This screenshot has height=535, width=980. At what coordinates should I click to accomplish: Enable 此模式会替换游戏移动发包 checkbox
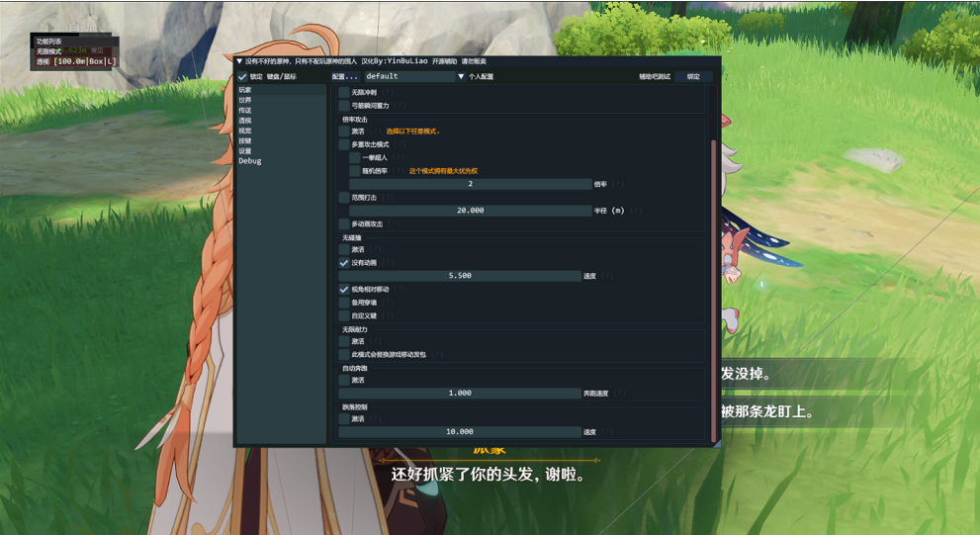click(x=344, y=354)
